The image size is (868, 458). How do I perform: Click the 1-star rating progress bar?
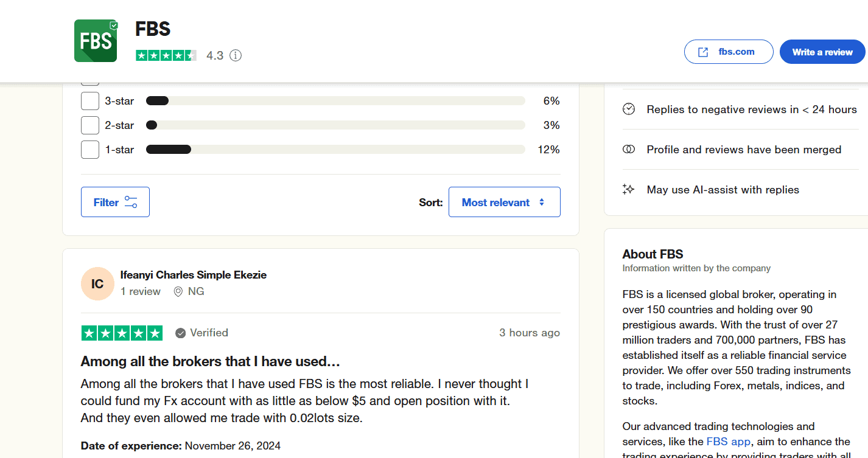pyautogui.click(x=335, y=149)
